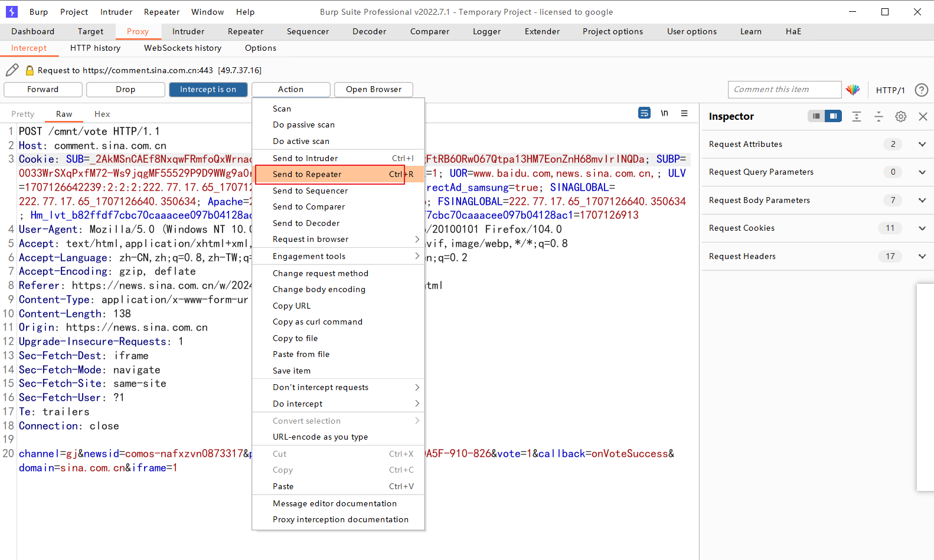Open the Project options tab

(613, 32)
